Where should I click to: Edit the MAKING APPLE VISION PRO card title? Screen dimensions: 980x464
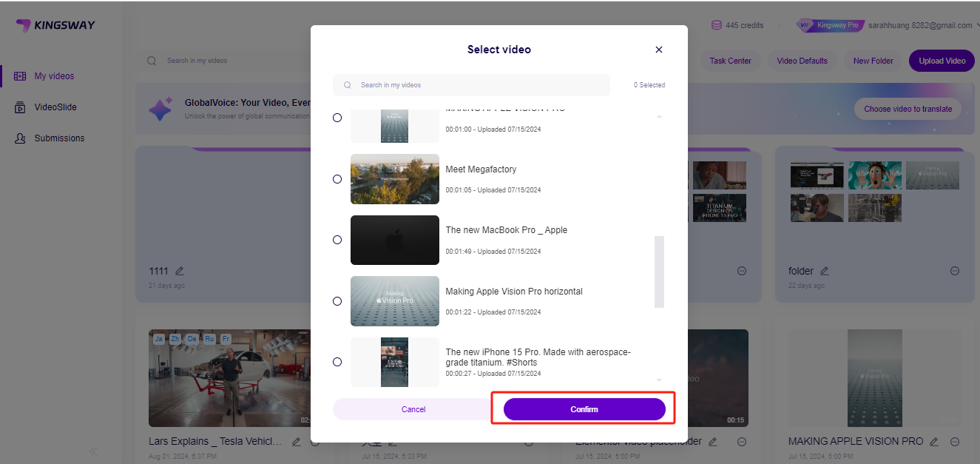pos(934,442)
